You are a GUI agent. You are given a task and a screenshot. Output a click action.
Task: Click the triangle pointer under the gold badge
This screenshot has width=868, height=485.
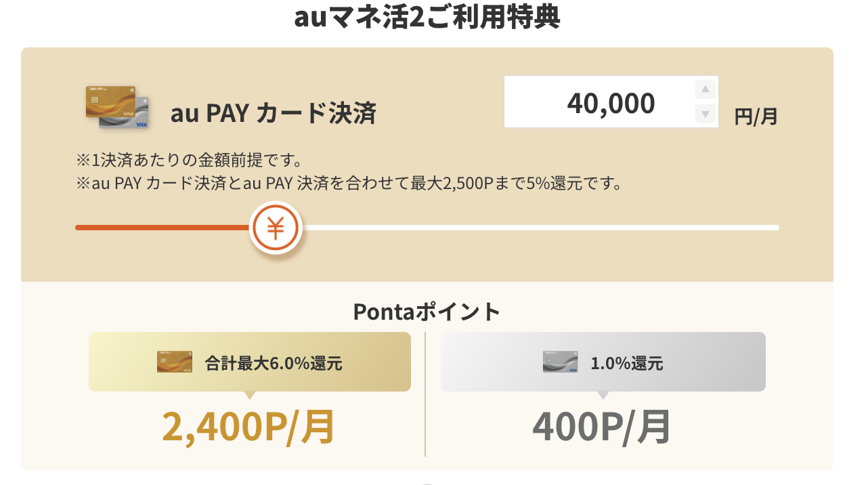coord(250,395)
